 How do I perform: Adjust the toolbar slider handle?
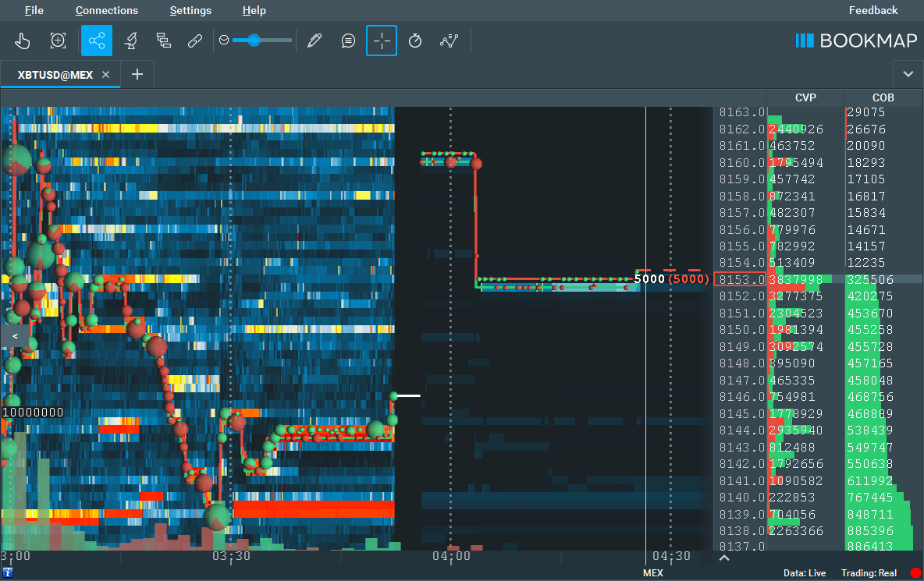pyautogui.click(x=254, y=40)
